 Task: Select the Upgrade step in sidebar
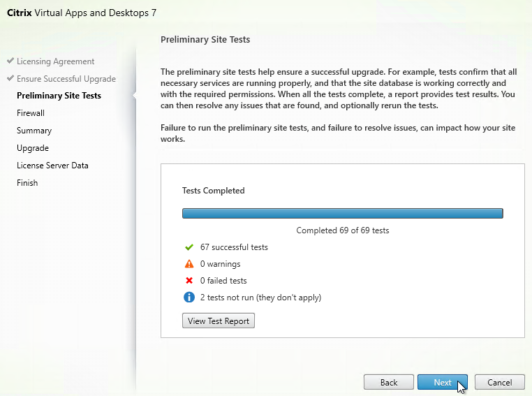point(33,148)
